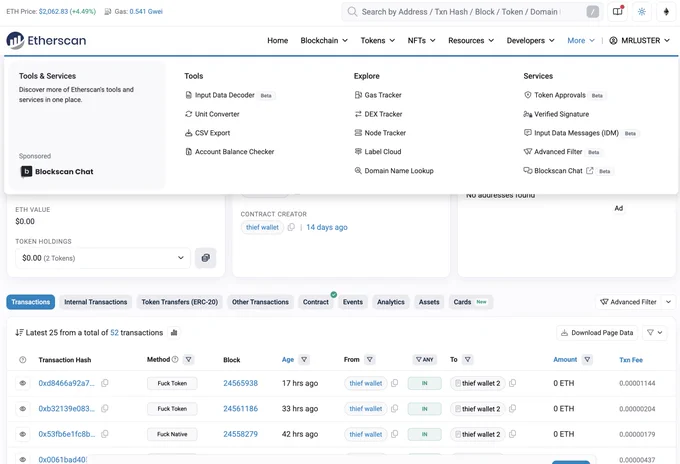This screenshot has height=464, width=680.
Task: Switch to the Analytics tab
Action: [x=391, y=302]
